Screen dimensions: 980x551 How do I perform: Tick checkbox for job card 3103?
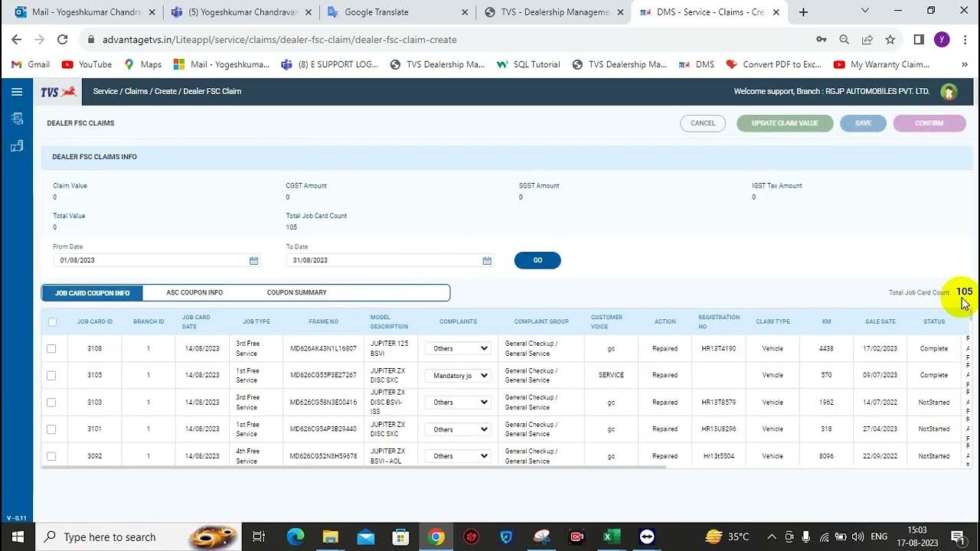click(x=51, y=403)
